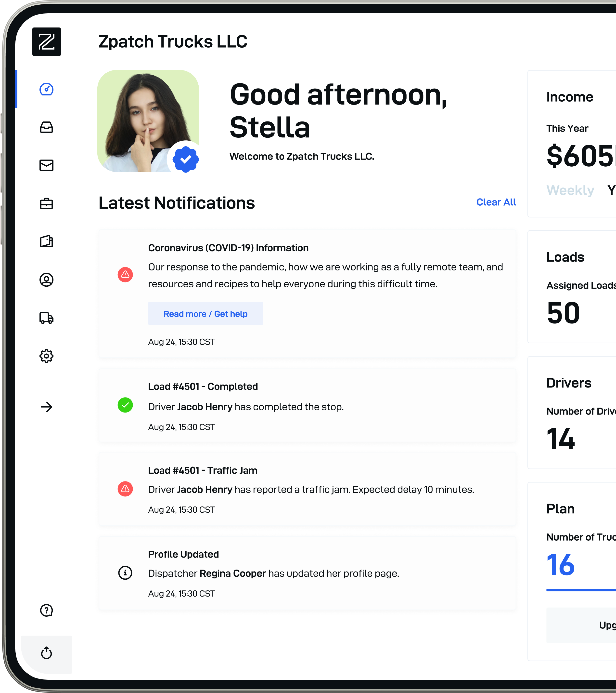Screen dimensions: 616x693
Task: Open the dashboard gauge icon in sidebar
Action: point(46,89)
